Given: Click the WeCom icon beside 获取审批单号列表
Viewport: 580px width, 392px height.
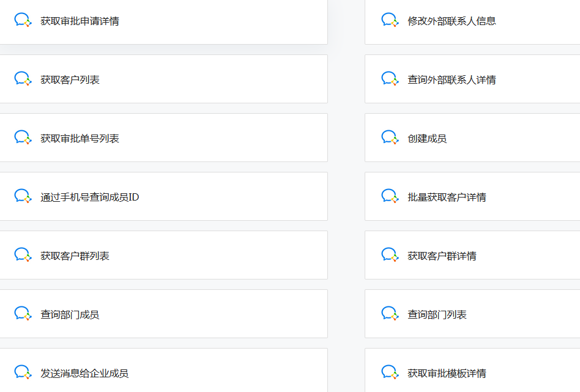Looking at the screenshot, I should point(23,137).
